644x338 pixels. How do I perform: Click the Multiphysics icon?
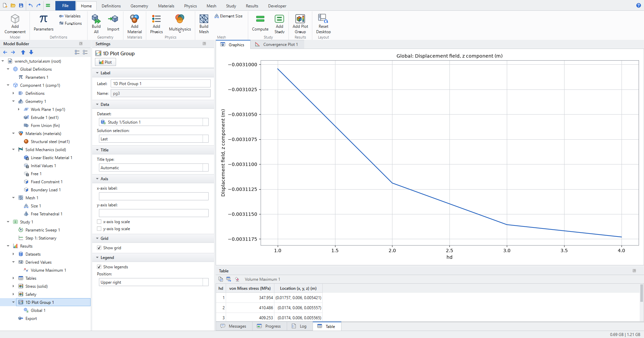pos(180,19)
